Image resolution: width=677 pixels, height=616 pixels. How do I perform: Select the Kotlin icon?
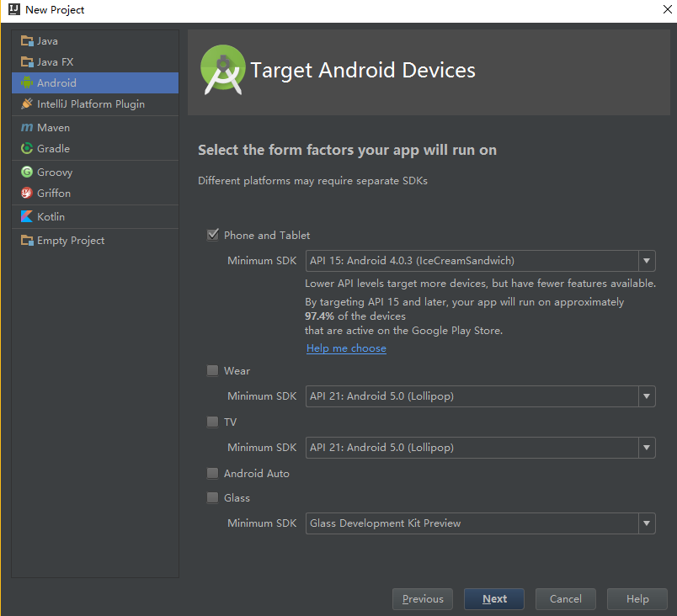27,216
